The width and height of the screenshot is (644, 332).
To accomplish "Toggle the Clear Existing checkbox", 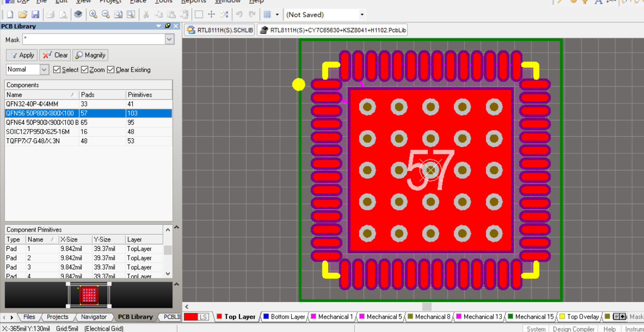I will (x=111, y=70).
